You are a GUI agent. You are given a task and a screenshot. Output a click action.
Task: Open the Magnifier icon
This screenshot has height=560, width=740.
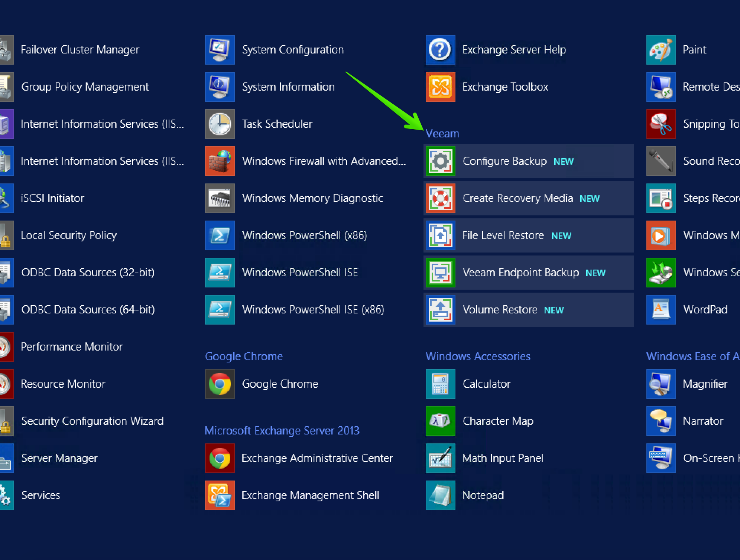[x=661, y=384]
